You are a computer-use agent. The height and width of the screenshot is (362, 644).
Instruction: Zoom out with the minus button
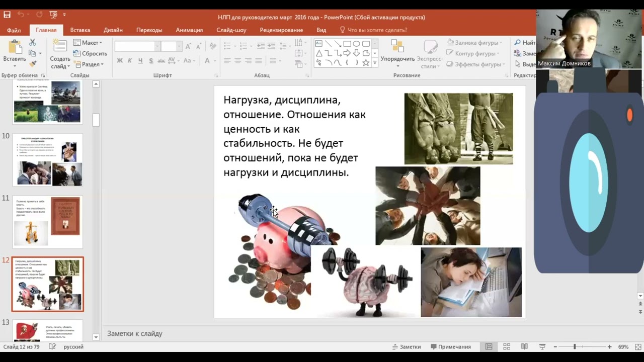(x=555, y=347)
